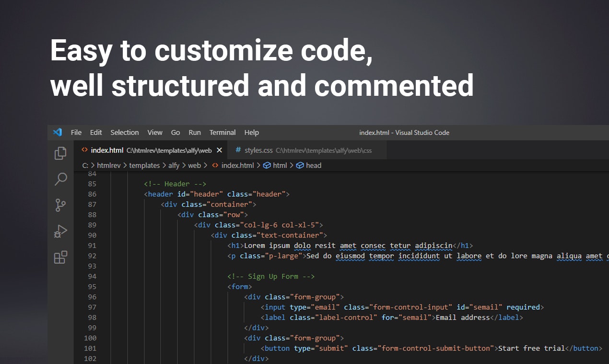Close the index.html editor tab

pos(219,150)
